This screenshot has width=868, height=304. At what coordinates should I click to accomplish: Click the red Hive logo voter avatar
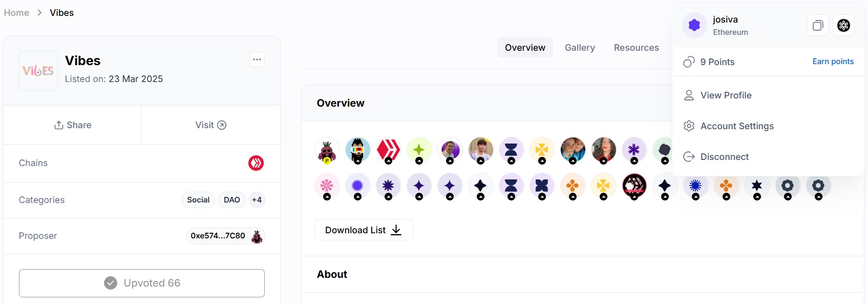pos(388,150)
